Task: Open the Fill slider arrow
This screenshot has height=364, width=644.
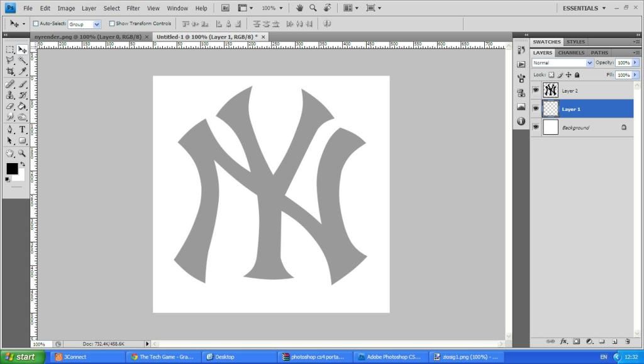Action: point(635,75)
